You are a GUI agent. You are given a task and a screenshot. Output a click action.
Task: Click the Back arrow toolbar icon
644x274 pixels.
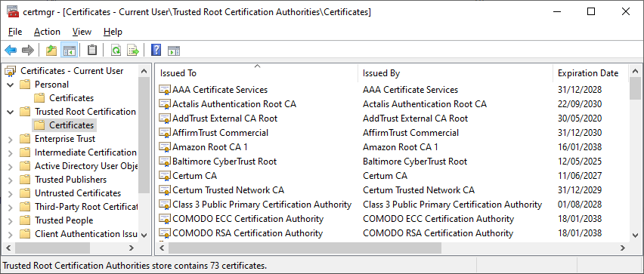pyautogui.click(x=11, y=51)
